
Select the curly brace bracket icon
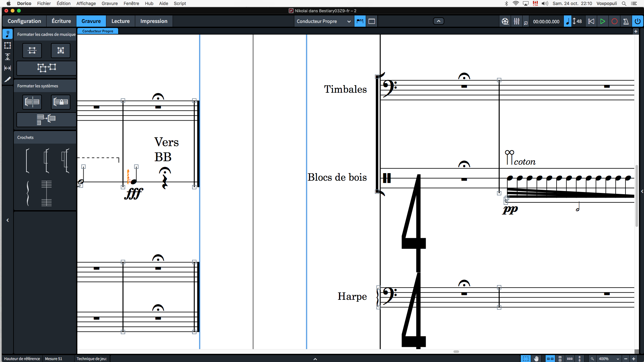[28, 194]
